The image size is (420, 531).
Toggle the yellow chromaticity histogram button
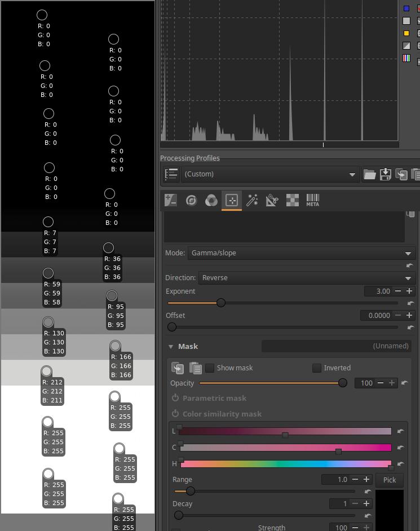click(406, 33)
